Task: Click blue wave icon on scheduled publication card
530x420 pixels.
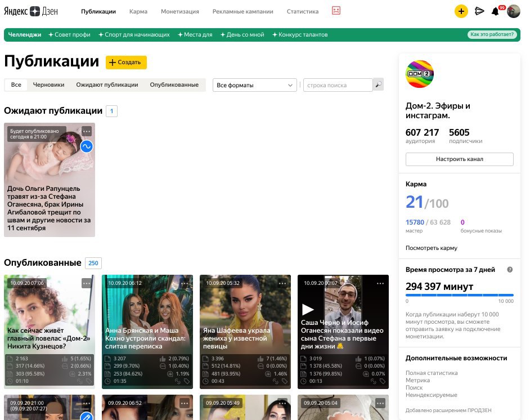Action: point(87,146)
